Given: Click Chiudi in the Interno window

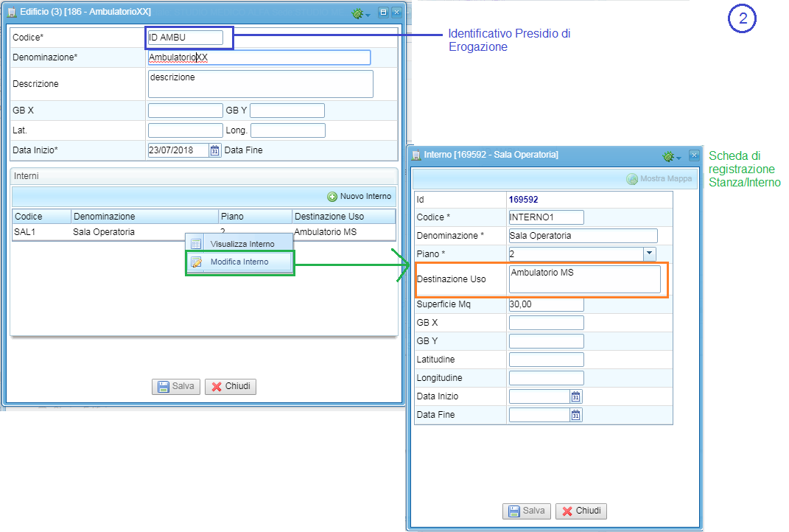Looking at the screenshot, I should [x=581, y=511].
